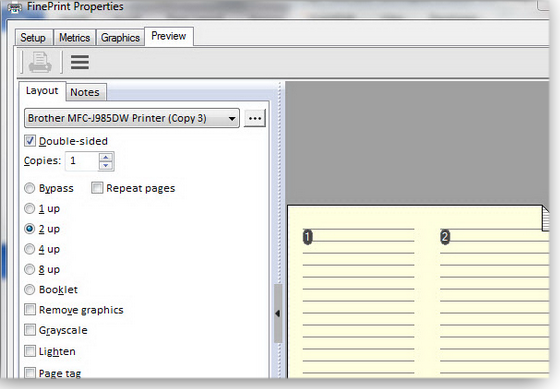Enable the Grayscale checkbox

[30, 330]
